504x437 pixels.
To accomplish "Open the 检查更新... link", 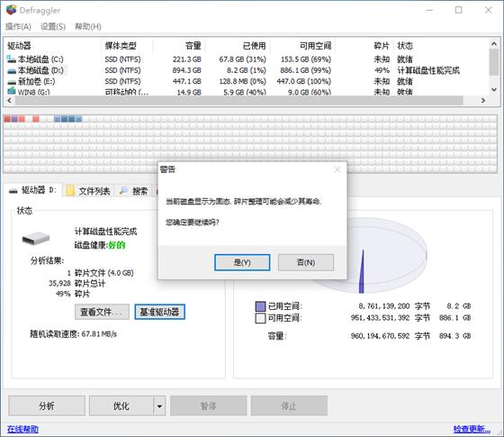I will 472,429.
